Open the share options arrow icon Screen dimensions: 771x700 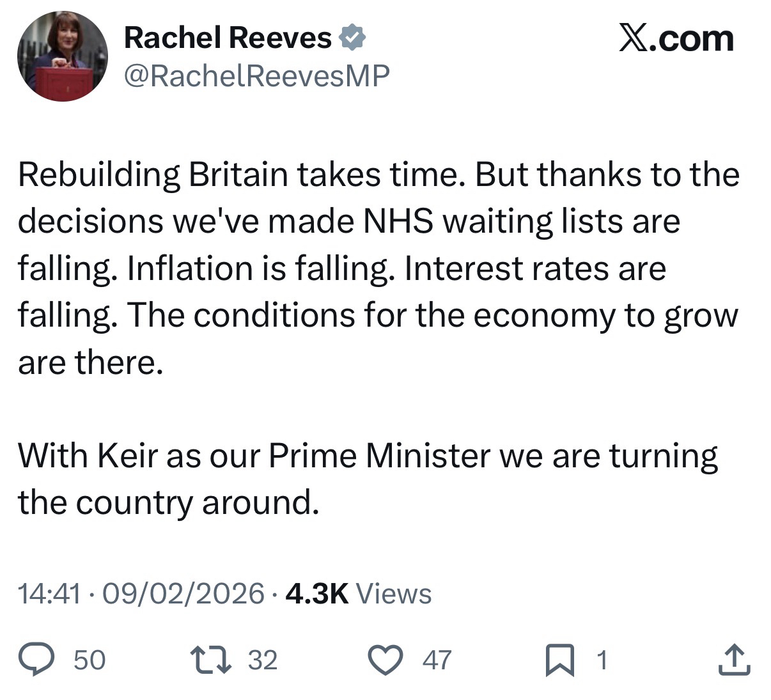[x=733, y=660]
